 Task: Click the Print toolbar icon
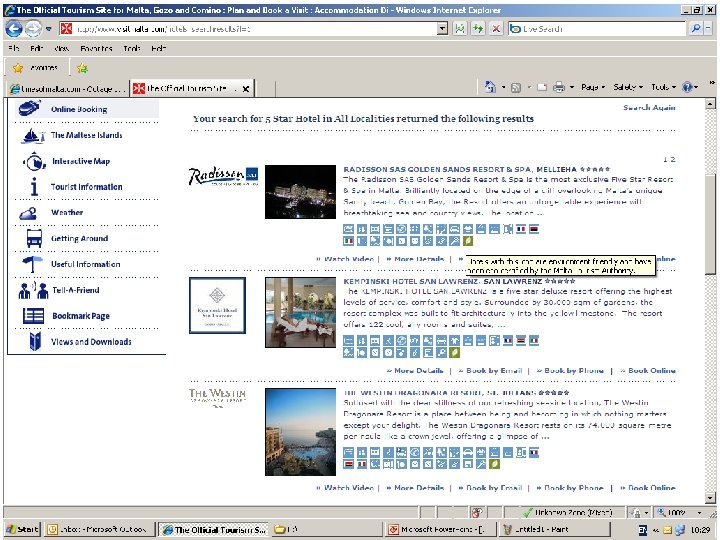click(559, 87)
